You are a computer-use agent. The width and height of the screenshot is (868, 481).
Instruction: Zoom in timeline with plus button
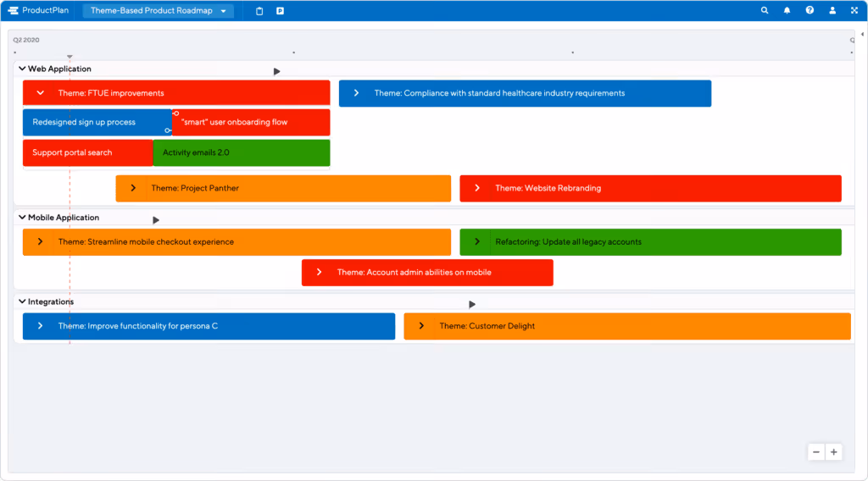click(834, 451)
